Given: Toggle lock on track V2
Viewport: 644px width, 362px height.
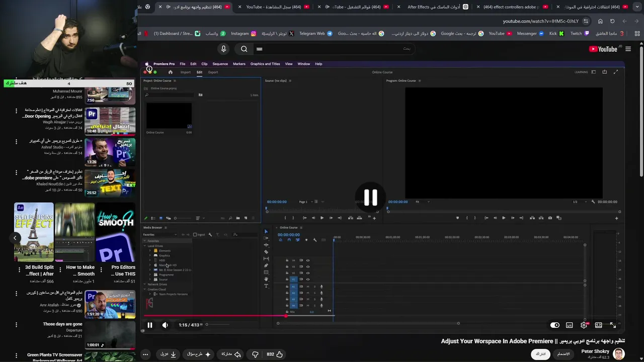Looking at the screenshot, I should [287, 273].
